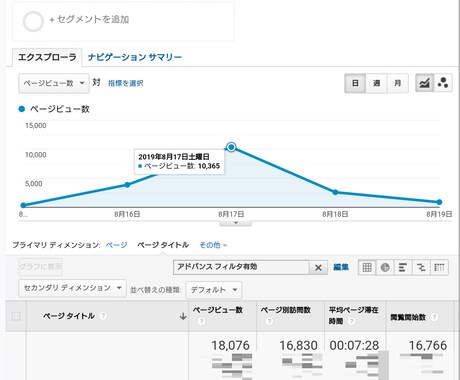Image resolution: width=460 pixels, height=380 pixels.
Task: Clear the advanced filter with X
Action: (x=318, y=267)
